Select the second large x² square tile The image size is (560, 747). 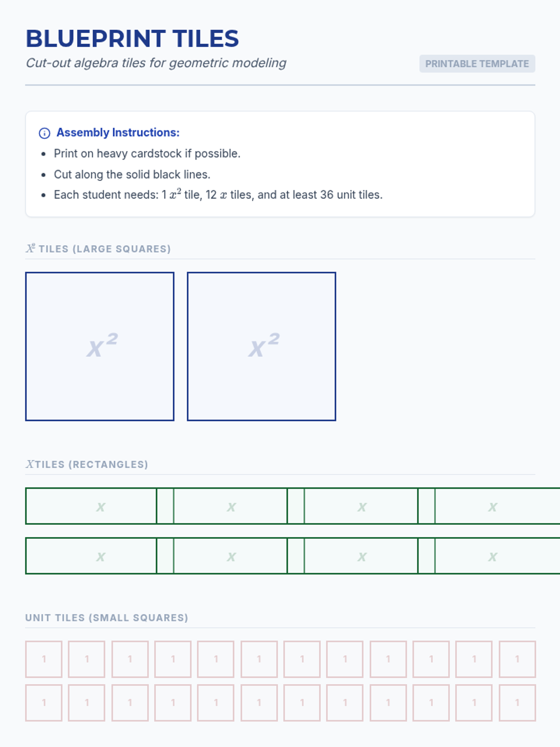261,346
